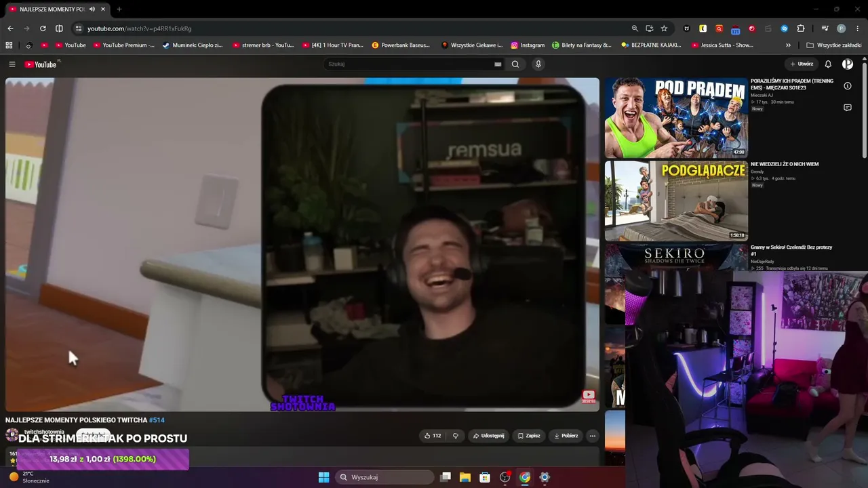Save video with the Zapisz button
The width and height of the screenshot is (868, 488).
529,436
